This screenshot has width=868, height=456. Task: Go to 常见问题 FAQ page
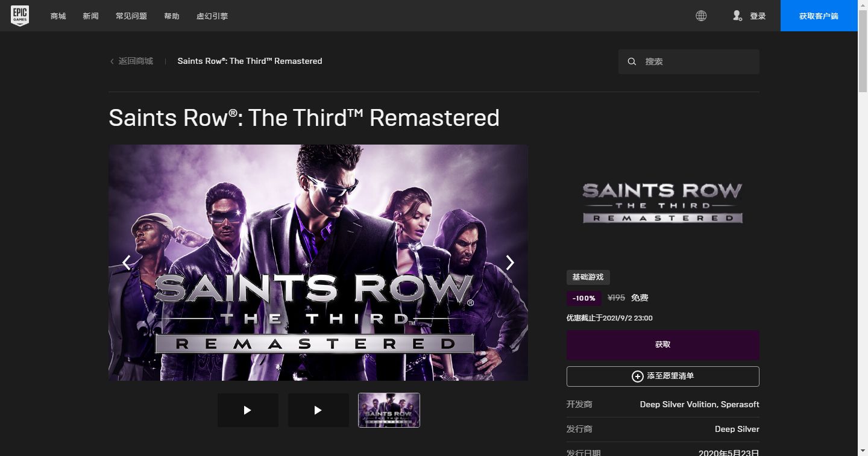coord(131,16)
